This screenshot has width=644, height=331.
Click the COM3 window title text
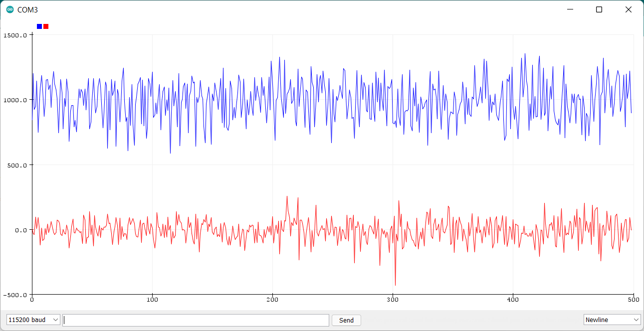pyautogui.click(x=27, y=10)
